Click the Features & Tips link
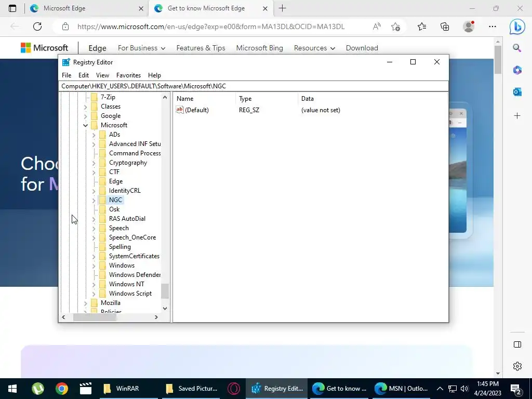 click(x=201, y=48)
